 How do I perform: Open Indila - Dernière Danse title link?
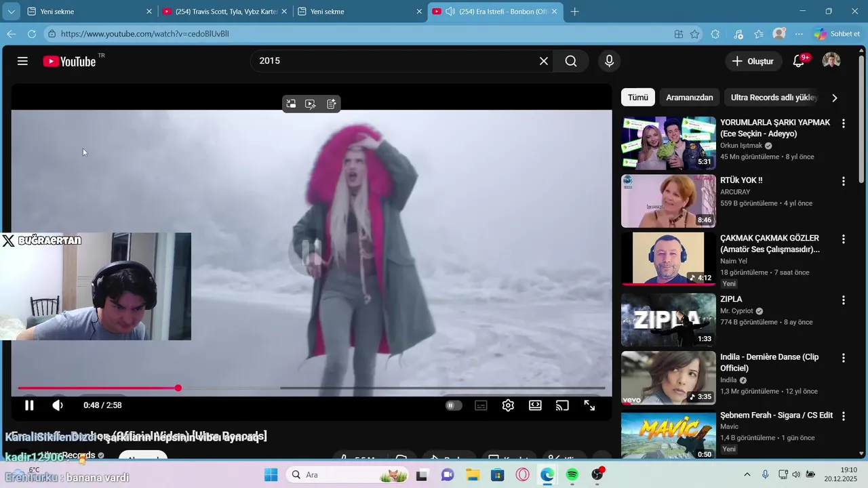[769, 362]
